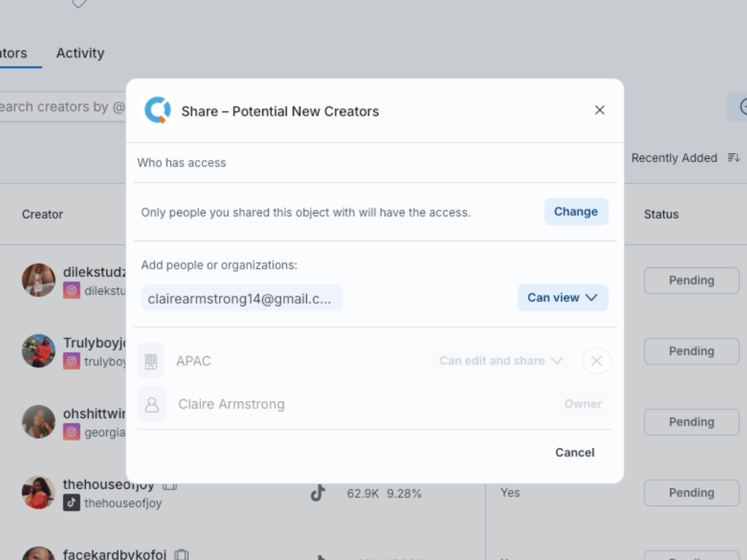Click Instagram icon under dilekstudz creator
747x560 pixels.
[x=72, y=290]
